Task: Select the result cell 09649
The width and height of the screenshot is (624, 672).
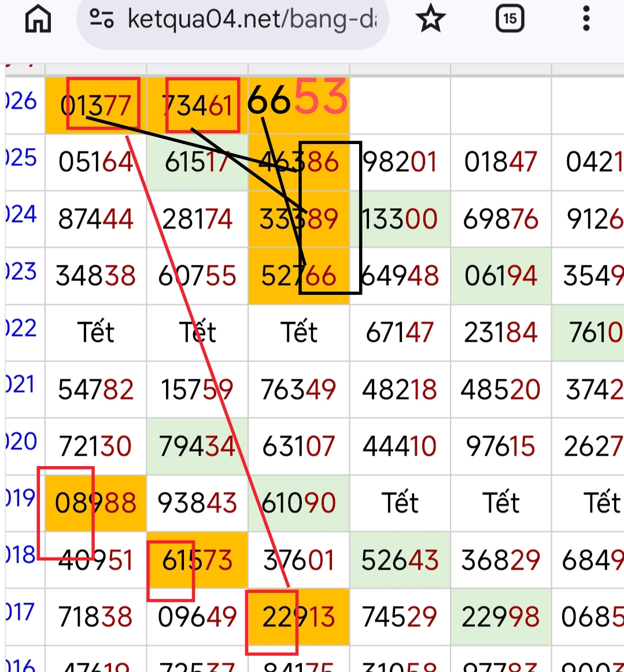Action: [x=197, y=616]
